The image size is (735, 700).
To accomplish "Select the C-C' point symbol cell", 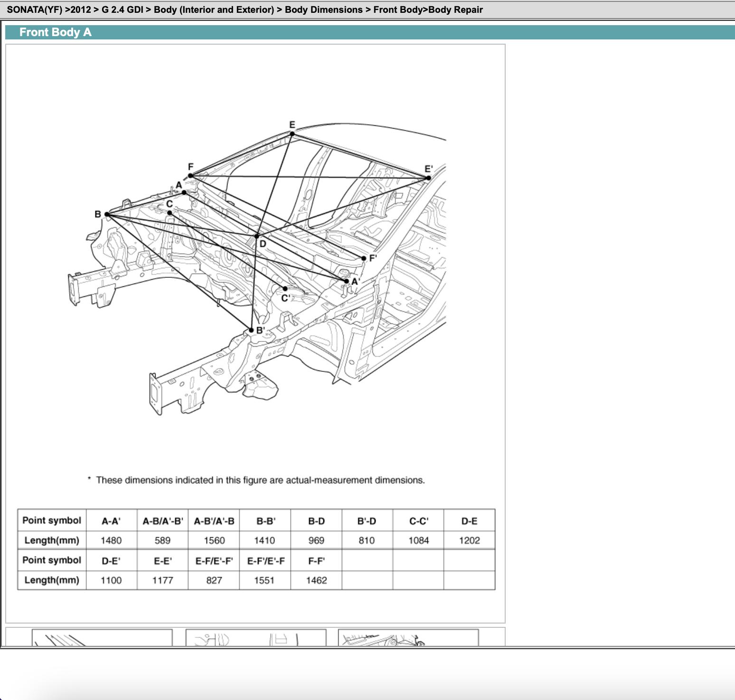I will coord(418,521).
